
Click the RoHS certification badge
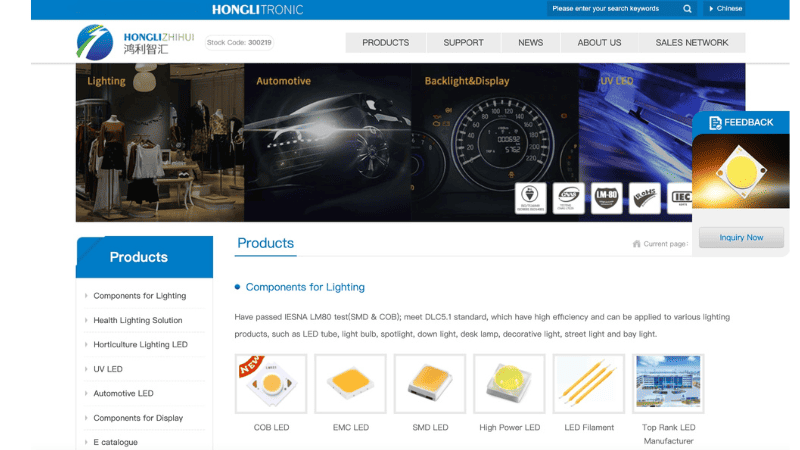coord(644,198)
